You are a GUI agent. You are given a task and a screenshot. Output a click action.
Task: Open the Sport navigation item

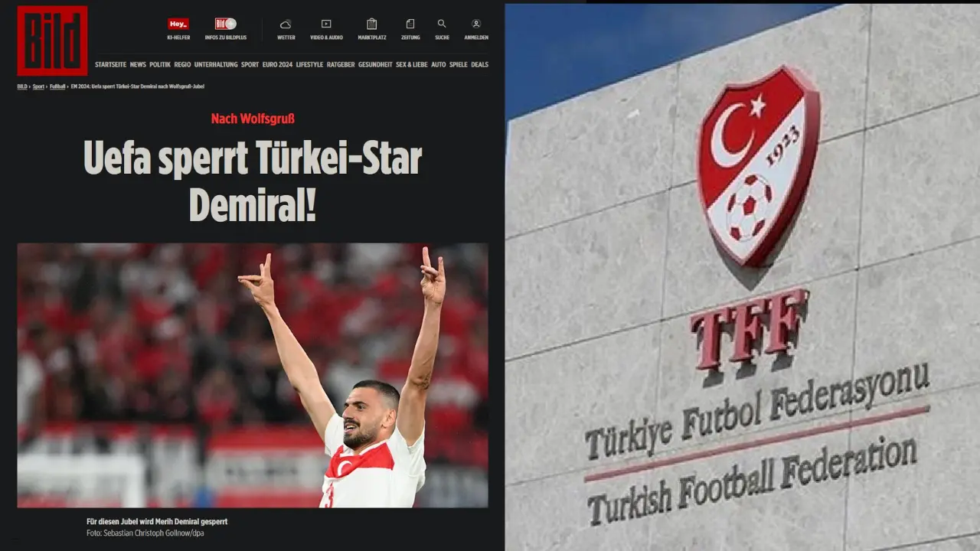(250, 65)
